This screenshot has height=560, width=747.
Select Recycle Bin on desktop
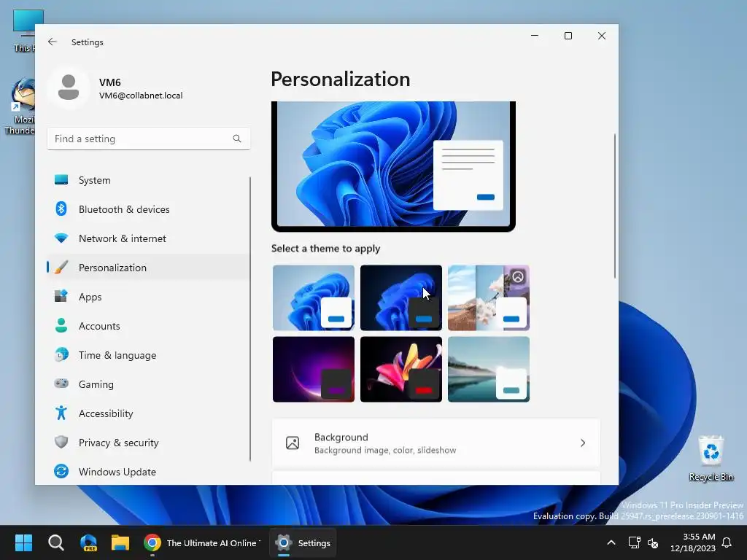711,458
